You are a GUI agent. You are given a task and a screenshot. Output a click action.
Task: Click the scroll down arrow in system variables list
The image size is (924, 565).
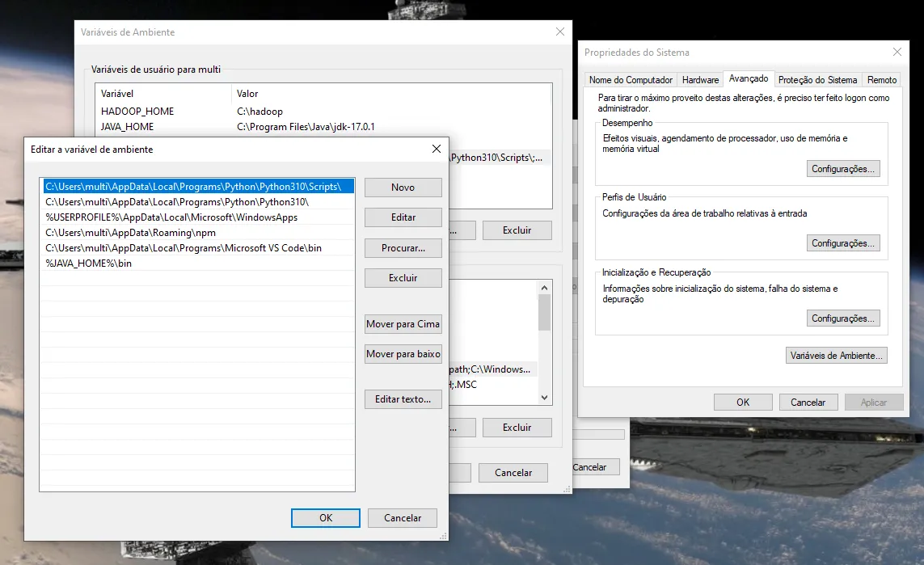544,398
